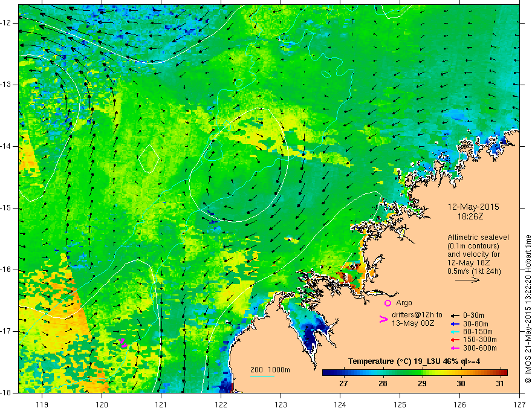Click the '0-30m' depth label

pos(473,316)
